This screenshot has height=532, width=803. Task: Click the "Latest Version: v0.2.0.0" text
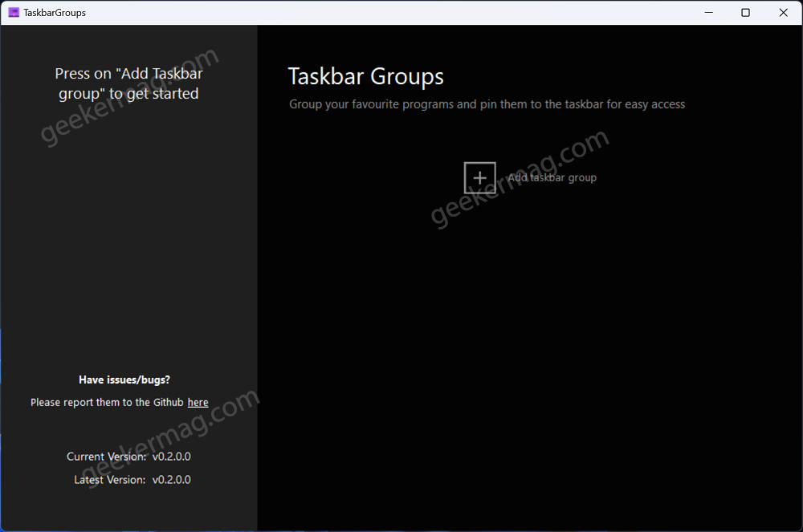(132, 480)
